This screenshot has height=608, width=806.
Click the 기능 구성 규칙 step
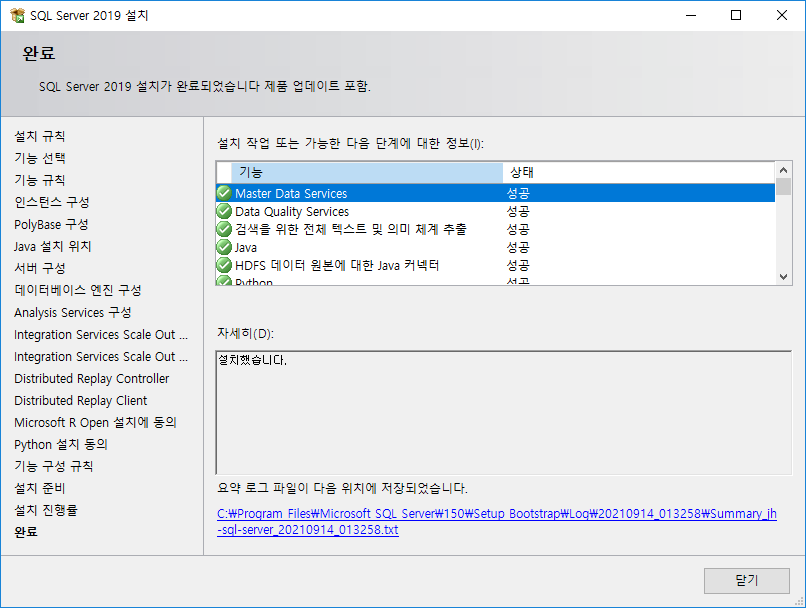tap(53, 467)
